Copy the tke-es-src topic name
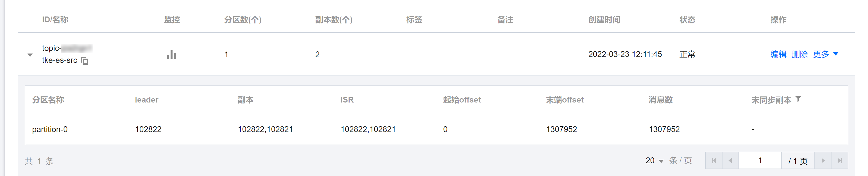868x176 pixels. [x=84, y=60]
